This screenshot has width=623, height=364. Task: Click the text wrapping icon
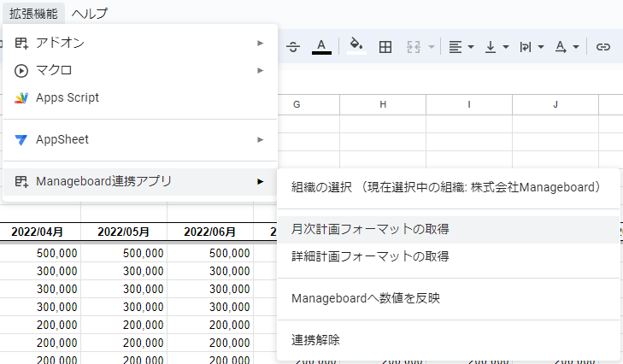(x=526, y=47)
